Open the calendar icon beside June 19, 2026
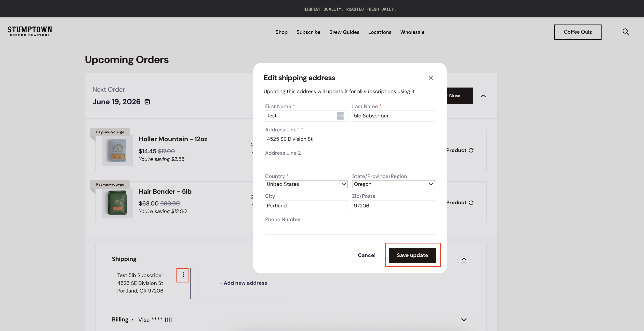Screen dimensions: 644x331 (x=147, y=102)
